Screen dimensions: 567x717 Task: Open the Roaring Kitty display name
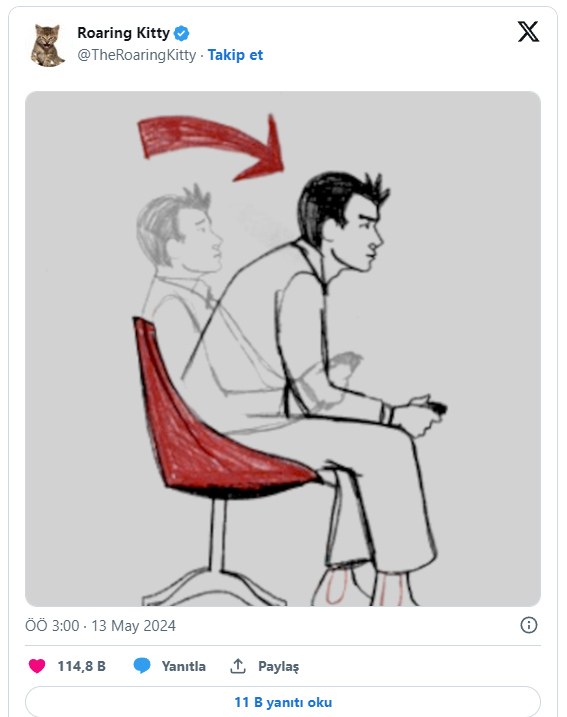click(x=123, y=33)
